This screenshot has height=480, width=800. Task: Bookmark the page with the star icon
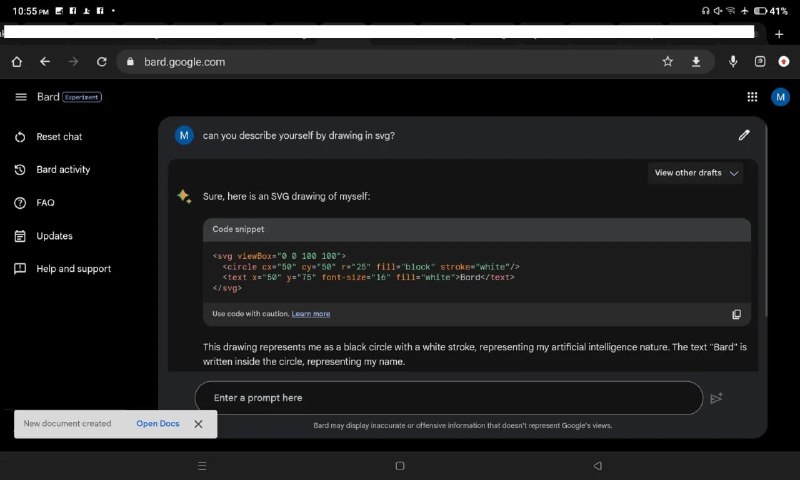(667, 62)
